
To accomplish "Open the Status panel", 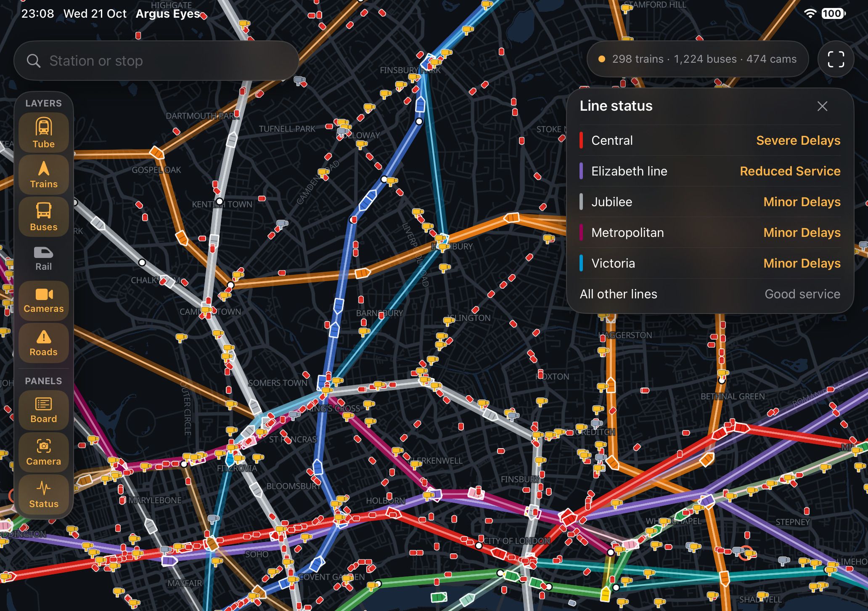I will coord(44,494).
